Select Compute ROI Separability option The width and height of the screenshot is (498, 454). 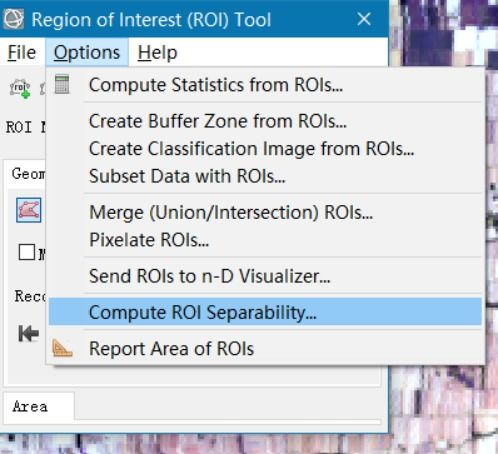coord(265,312)
